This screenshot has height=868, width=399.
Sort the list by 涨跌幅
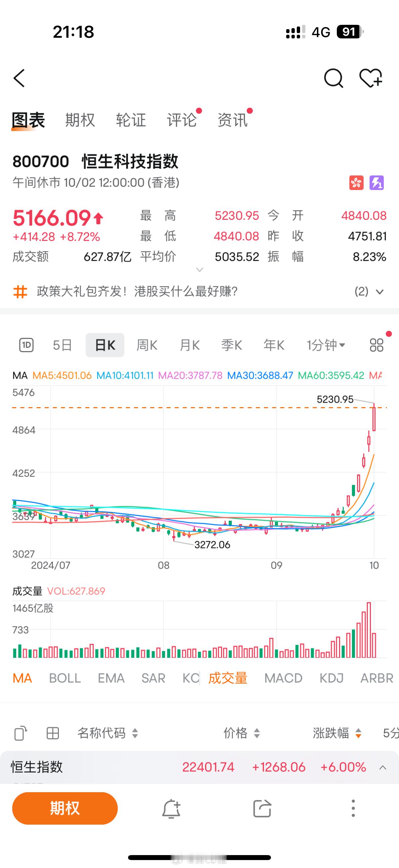coord(337,733)
